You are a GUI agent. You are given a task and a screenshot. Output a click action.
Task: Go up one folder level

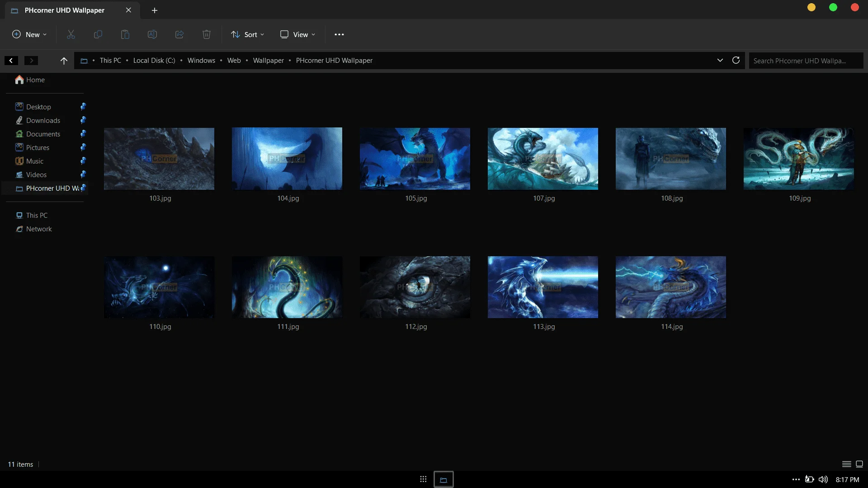[x=64, y=61]
